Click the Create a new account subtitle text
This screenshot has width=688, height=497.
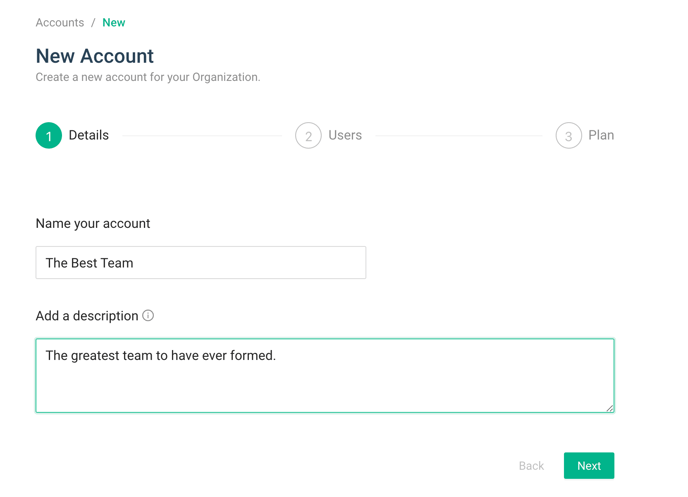tap(148, 77)
